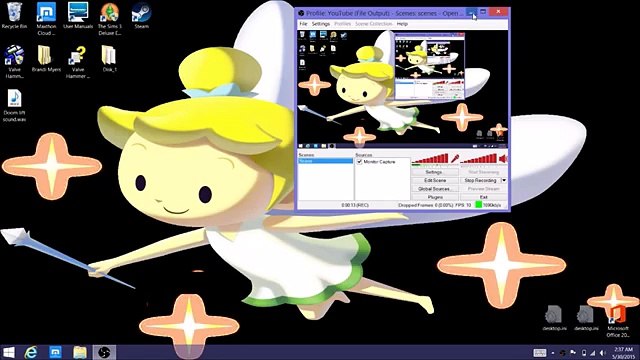Open the Brandi Myers folder
Viewport: 640px width, 360px height.
[x=46, y=59]
